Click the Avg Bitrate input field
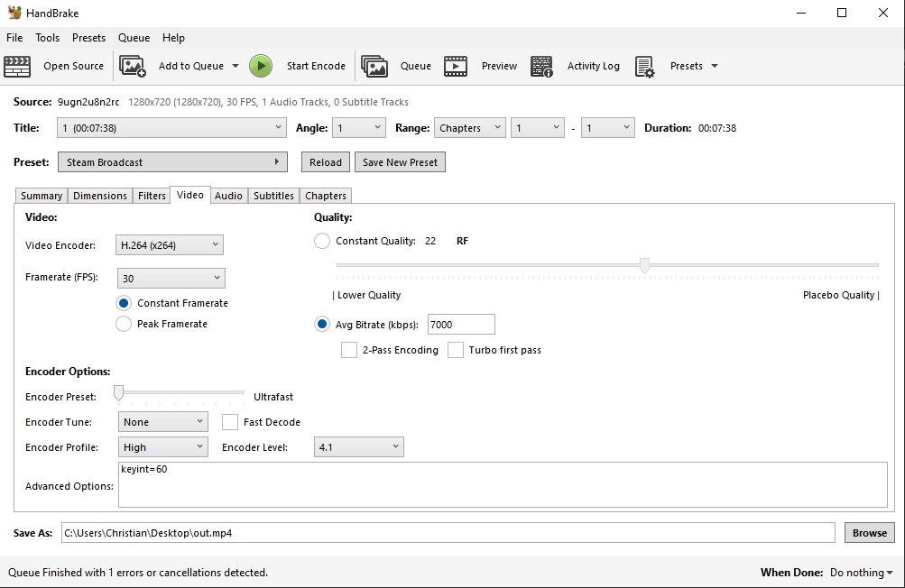The height and width of the screenshot is (588, 905). click(x=461, y=325)
